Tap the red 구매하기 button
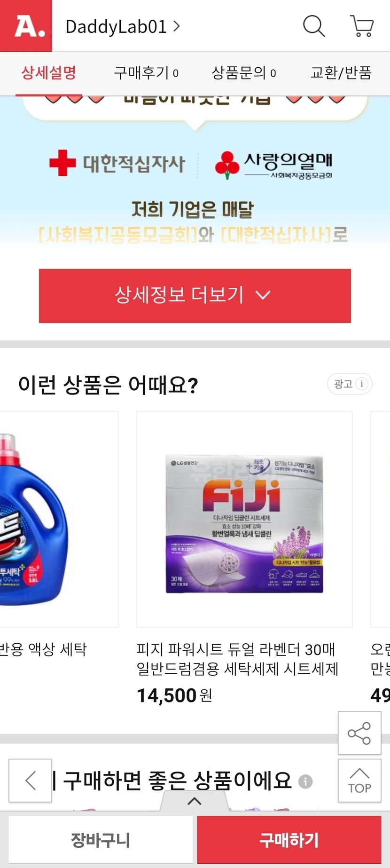Viewport: 390px width, 868px height. 289,840
